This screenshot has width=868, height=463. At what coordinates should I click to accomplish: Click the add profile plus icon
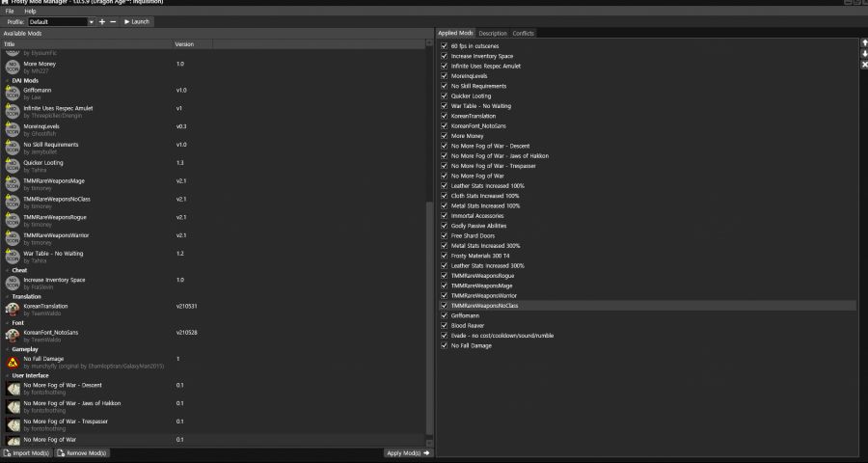tap(102, 21)
